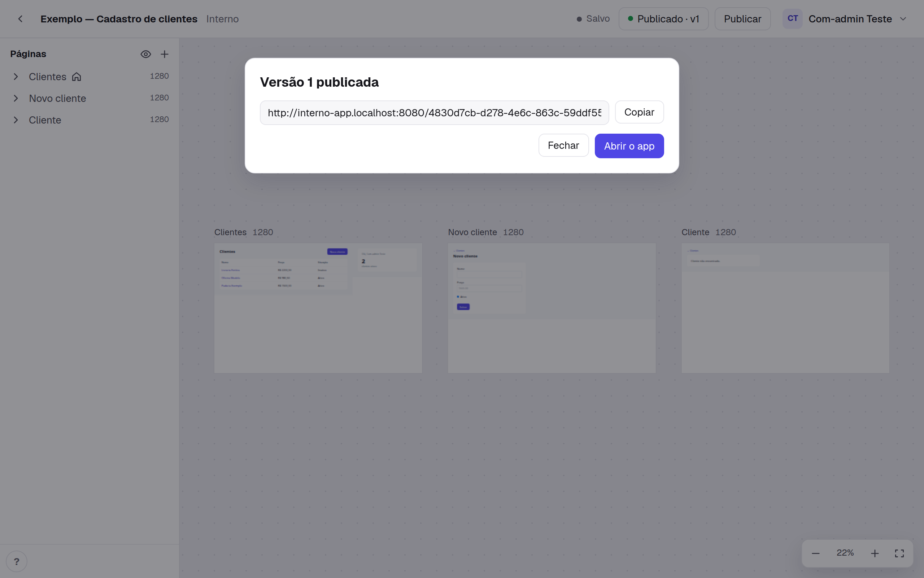Zoom in using the plus icon at bottom right
The image size is (924, 578).
point(875,553)
